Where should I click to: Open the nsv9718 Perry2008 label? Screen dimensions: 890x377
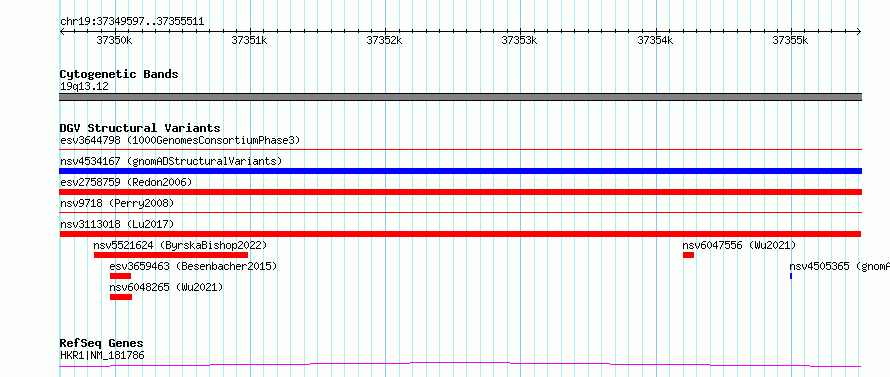117,203
